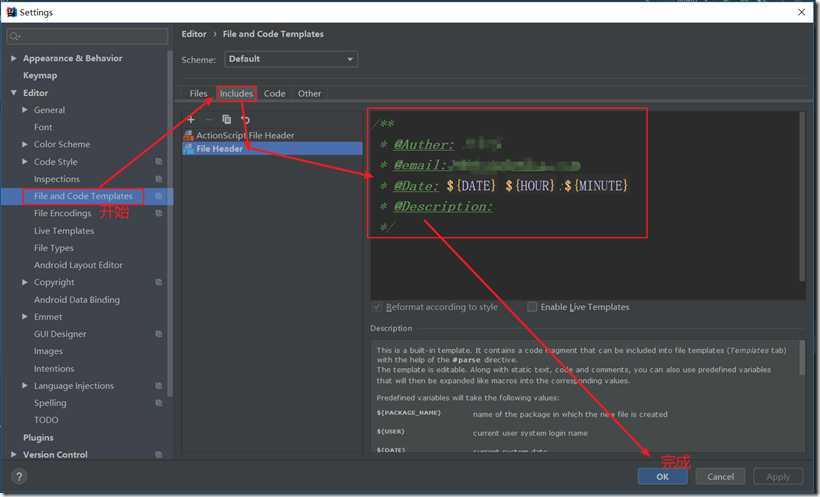Screen dimensions: 820x497
Task: Click the Apply button
Action: coord(778,477)
